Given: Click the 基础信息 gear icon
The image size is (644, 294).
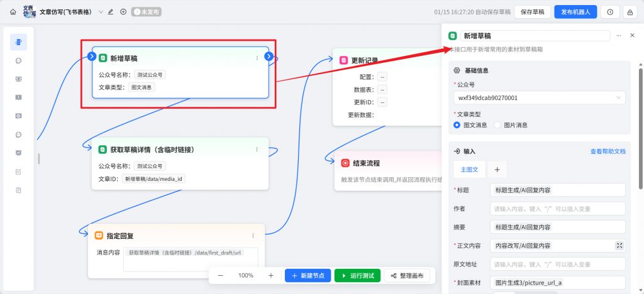Looking at the screenshot, I should [457, 70].
